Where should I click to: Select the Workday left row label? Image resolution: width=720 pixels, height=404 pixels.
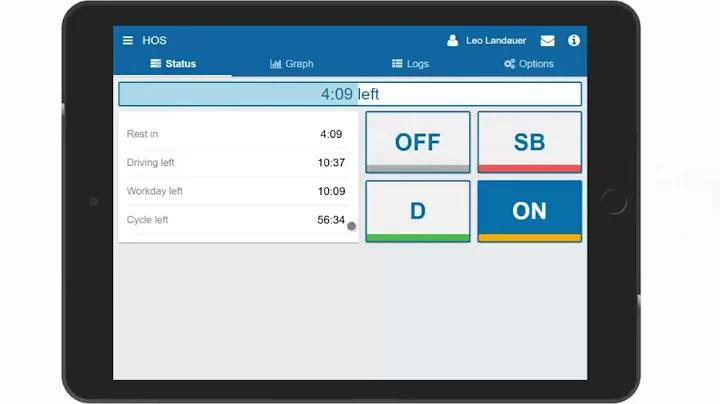pos(154,191)
